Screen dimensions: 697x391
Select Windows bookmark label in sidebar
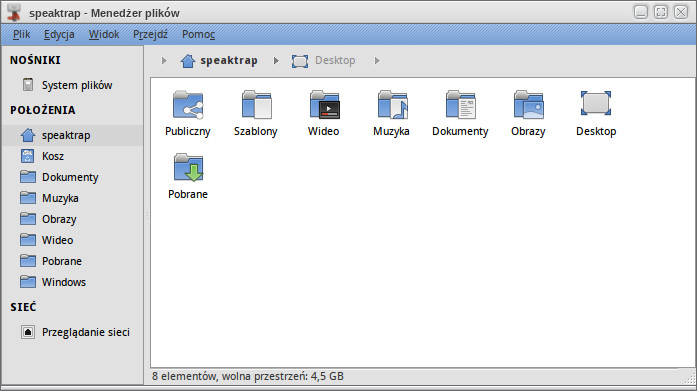(x=64, y=282)
